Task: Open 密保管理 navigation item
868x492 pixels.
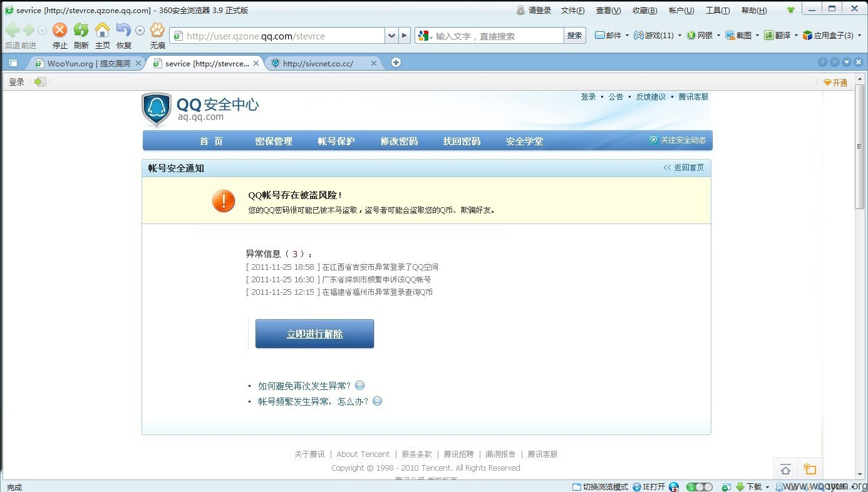Action: (274, 141)
